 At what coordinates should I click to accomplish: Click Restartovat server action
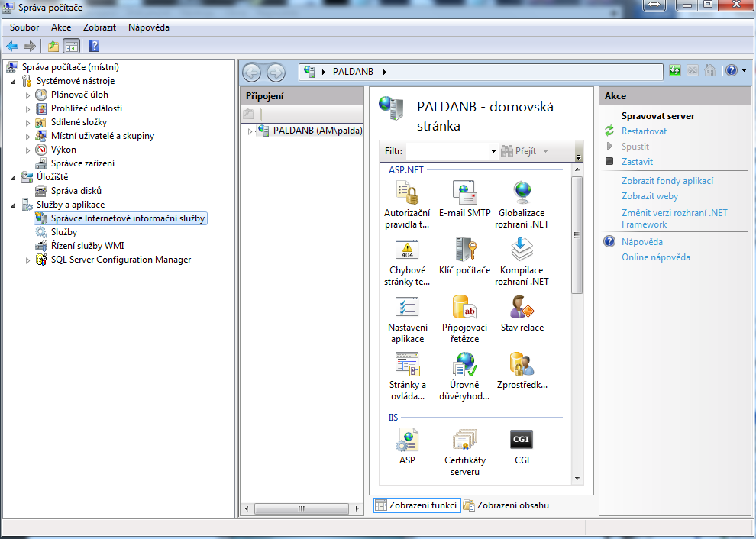coord(645,131)
